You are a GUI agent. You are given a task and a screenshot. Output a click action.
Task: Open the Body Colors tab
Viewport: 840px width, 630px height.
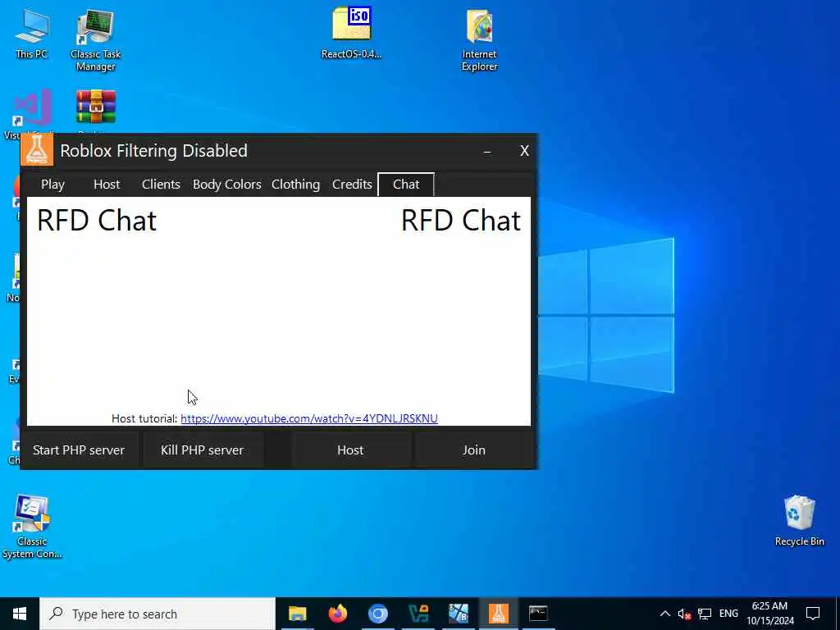point(227,185)
